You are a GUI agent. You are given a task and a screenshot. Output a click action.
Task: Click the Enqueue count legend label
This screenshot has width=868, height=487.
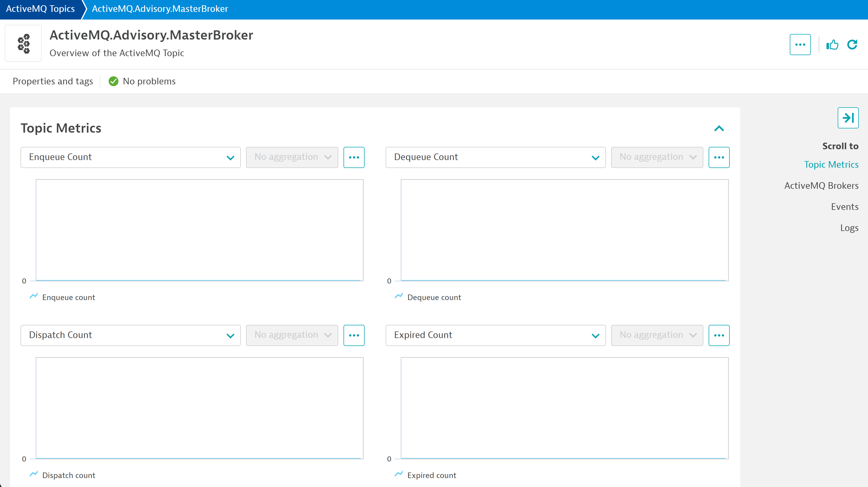(x=69, y=297)
